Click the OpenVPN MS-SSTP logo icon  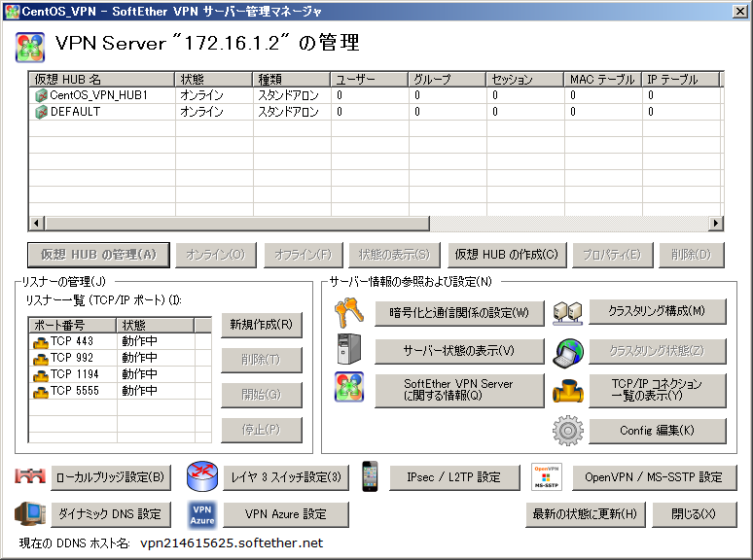pyautogui.click(x=547, y=477)
